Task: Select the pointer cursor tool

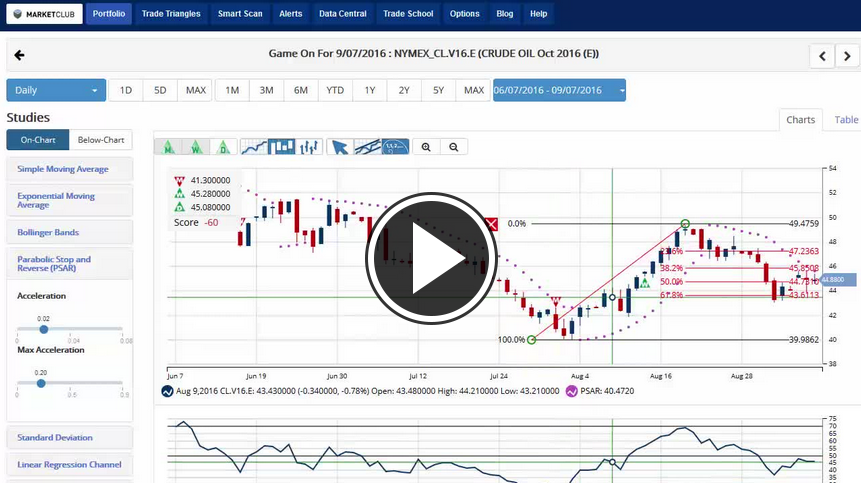Action: click(340, 147)
